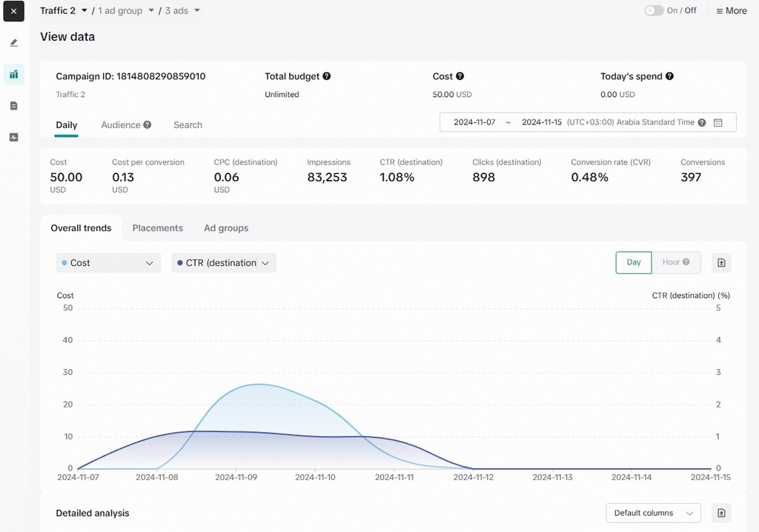Click the start date 2024-11-07 field
Image resolution: width=759 pixels, height=532 pixels.
pos(474,122)
